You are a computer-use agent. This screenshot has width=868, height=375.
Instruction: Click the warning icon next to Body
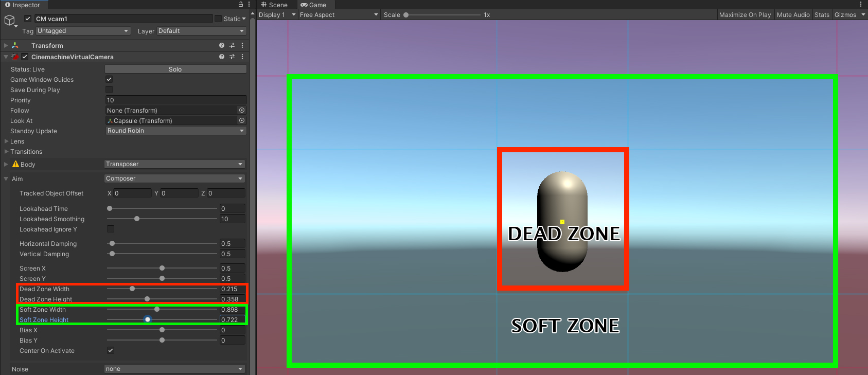(15, 164)
